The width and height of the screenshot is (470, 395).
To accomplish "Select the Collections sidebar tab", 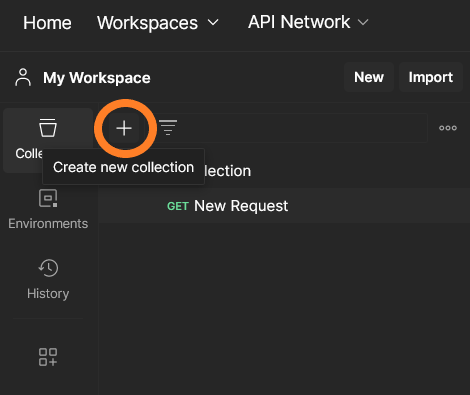I will click(x=48, y=140).
